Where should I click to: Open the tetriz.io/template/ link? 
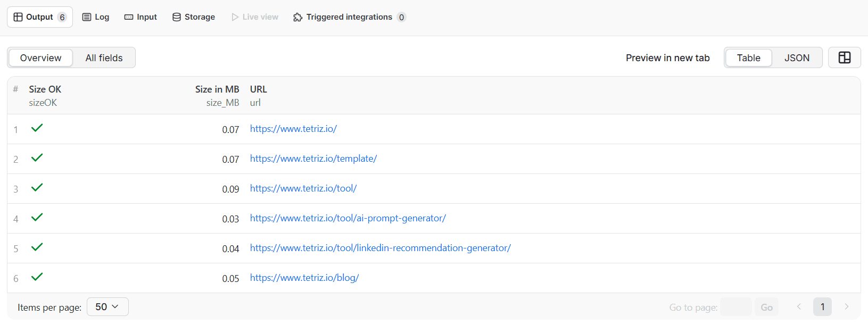point(313,159)
